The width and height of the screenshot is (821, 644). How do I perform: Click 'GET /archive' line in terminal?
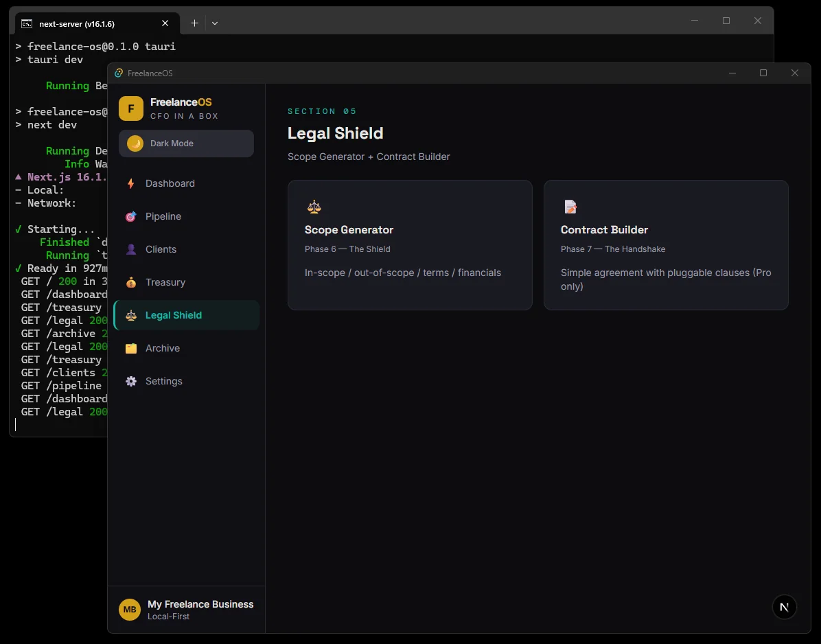64,334
